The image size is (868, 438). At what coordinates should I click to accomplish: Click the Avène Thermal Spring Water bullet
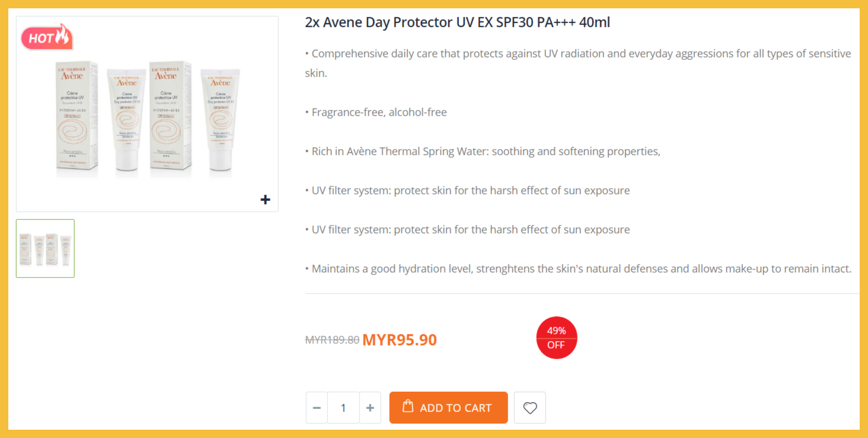(x=486, y=151)
